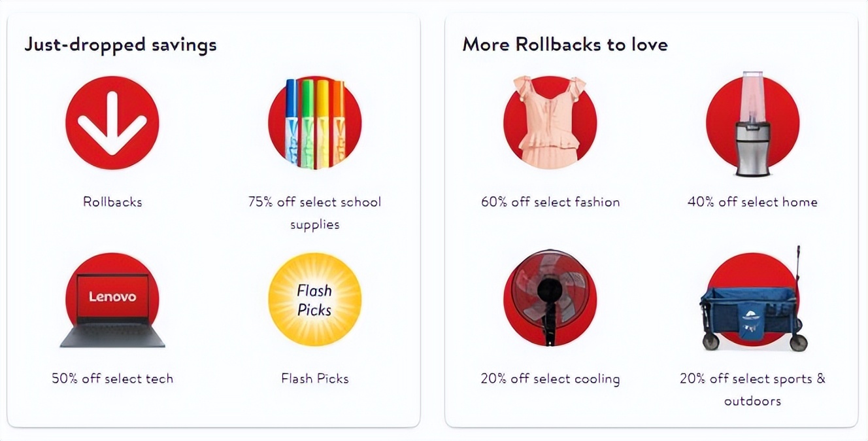Open 60% off select fashion link
Screen dimensions: 868x441
[x=550, y=202]
